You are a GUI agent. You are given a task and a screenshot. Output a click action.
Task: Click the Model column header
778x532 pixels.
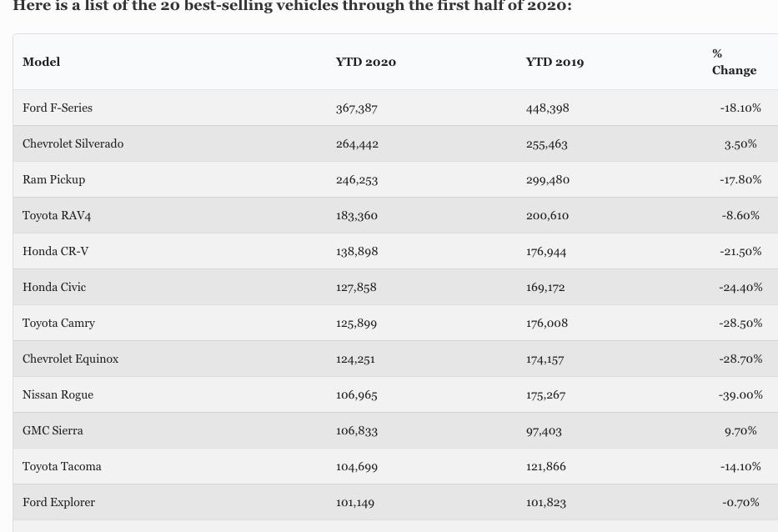point(41,62)
